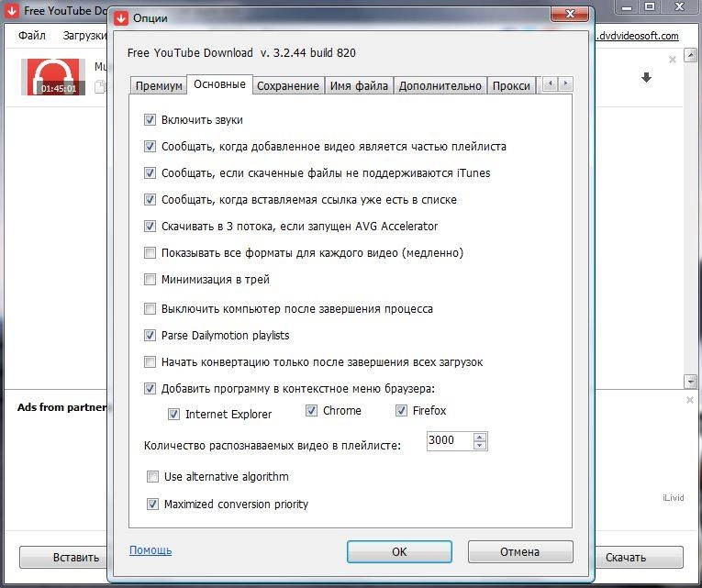Screen dimensions: 702x588
Task: Open the Сохранение tab
Action: 288,85
